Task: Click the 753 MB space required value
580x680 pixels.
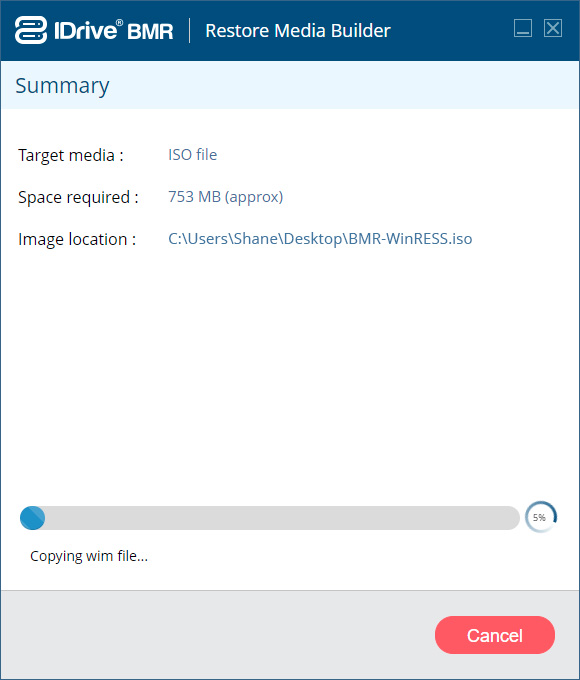Action: pyautogui.click(x=226, y=197)
